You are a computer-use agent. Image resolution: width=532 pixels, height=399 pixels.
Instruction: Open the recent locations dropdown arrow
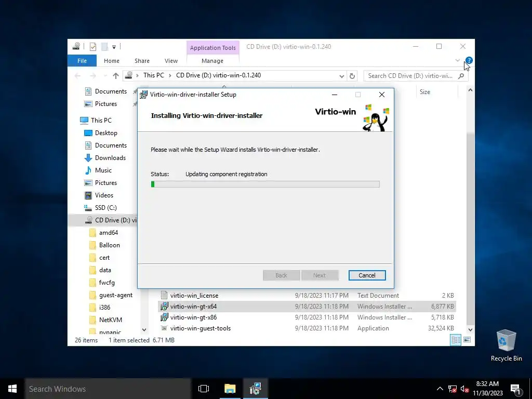click(x=105, y=76)
